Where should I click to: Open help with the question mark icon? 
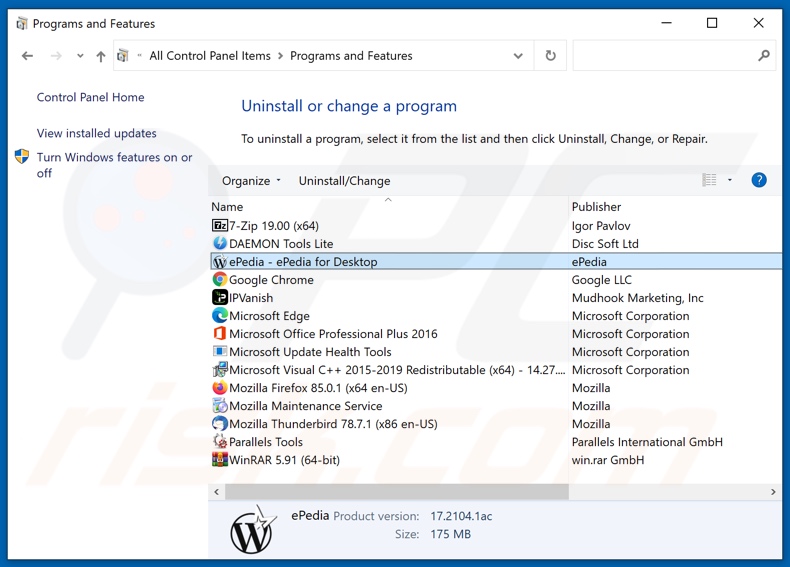pos(759,180)
